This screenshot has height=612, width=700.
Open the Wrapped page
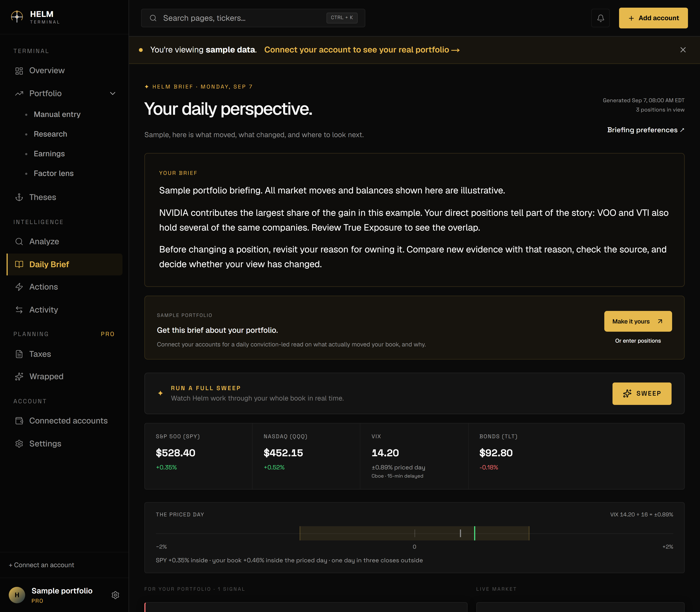65,376
